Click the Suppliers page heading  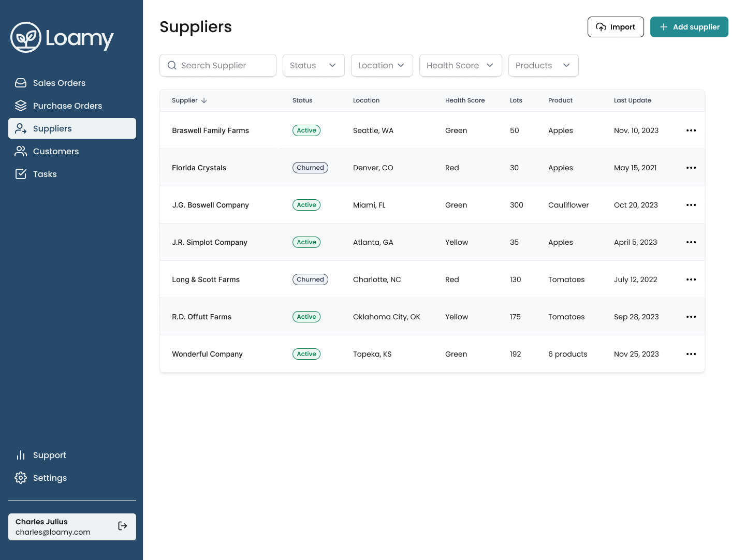[x=196, y=27]
